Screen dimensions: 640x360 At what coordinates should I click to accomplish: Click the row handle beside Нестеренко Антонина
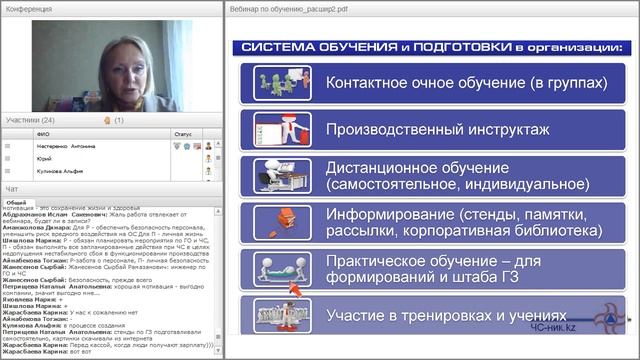click(7, 146)
